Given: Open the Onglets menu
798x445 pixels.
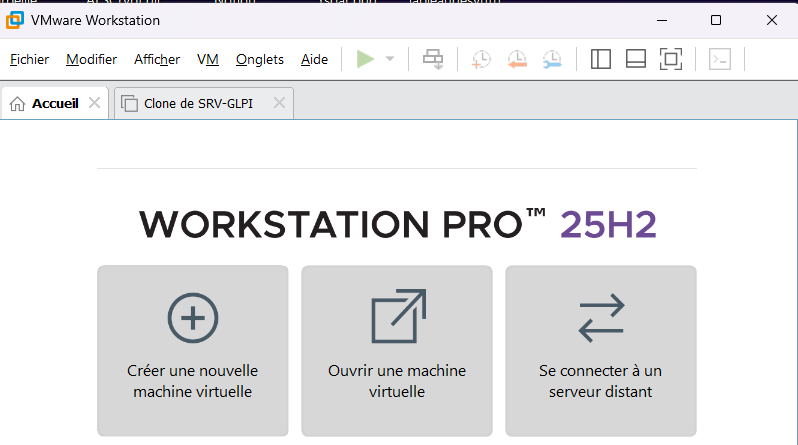Looking at the screenshot, I should click(x=260, y=60).
